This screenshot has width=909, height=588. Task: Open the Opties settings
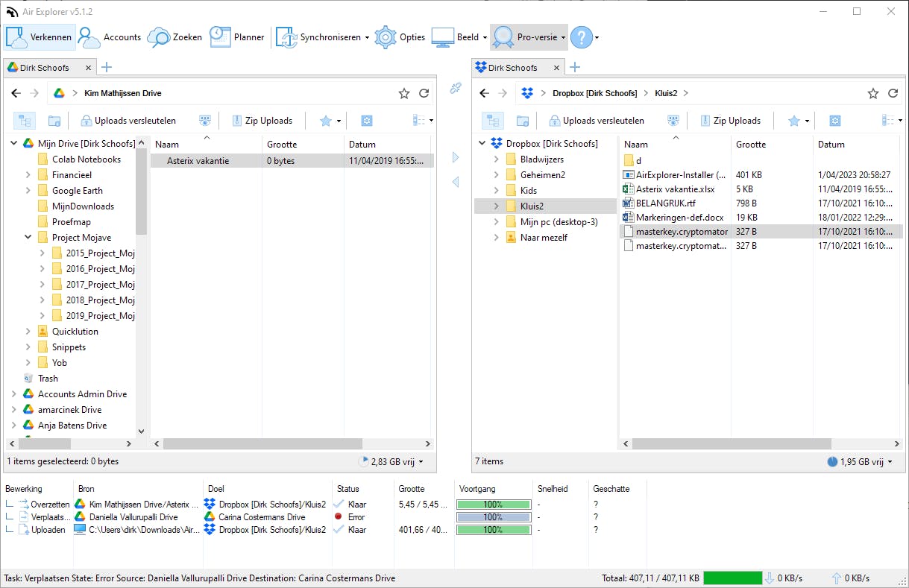pos(400,37)
